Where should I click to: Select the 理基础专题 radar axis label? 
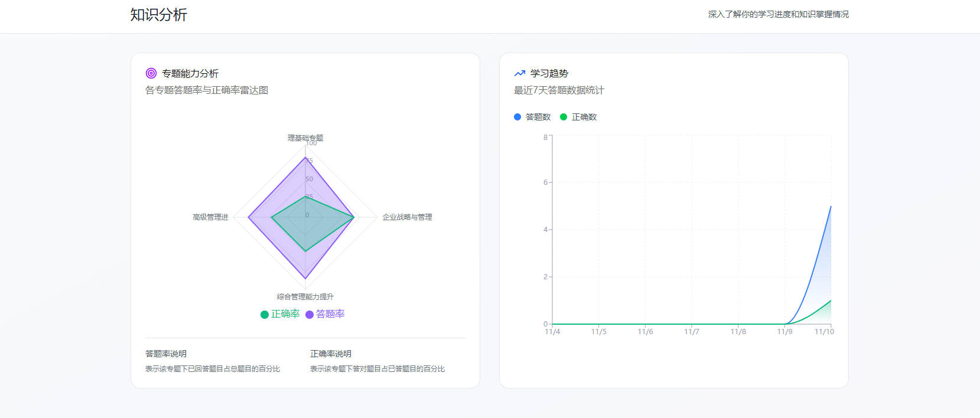pos(305,138)
